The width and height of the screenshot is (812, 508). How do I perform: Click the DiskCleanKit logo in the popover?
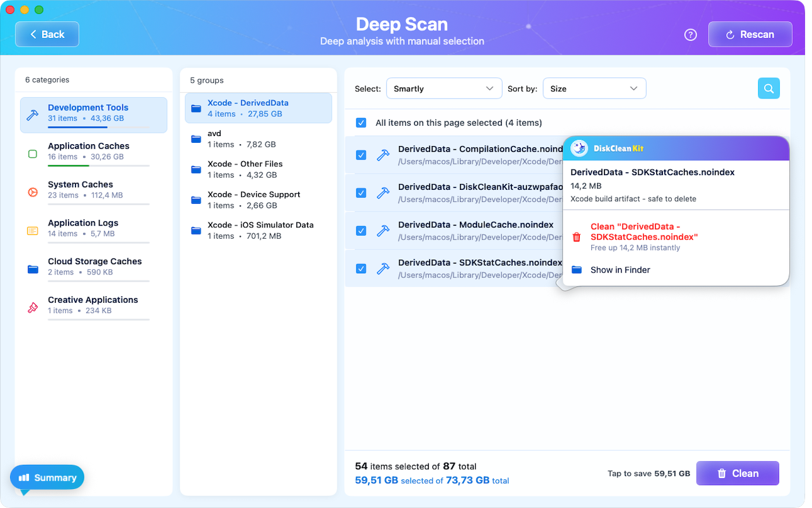tap(579, 149)
